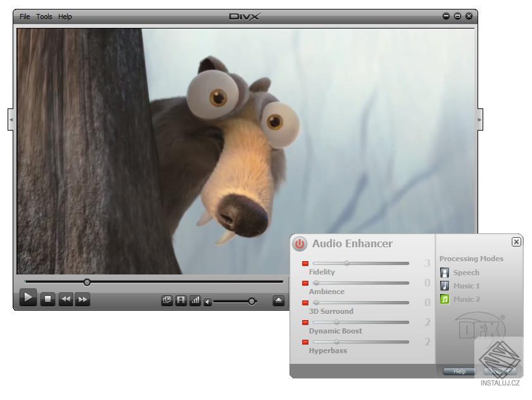Image resolution: width=532 pixels, height=400 pixels.
Task: Click the Dynamic Boost value 2
Action: point(427,322)
